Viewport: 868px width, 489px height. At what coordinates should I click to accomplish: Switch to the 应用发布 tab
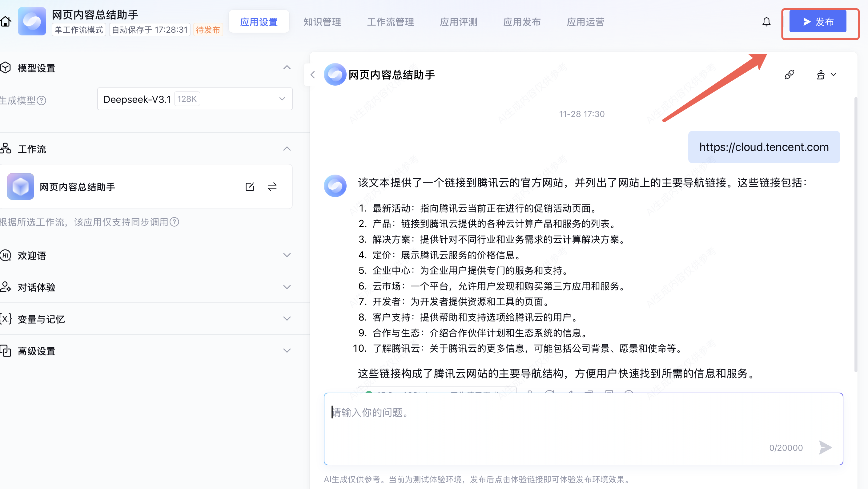522,22
